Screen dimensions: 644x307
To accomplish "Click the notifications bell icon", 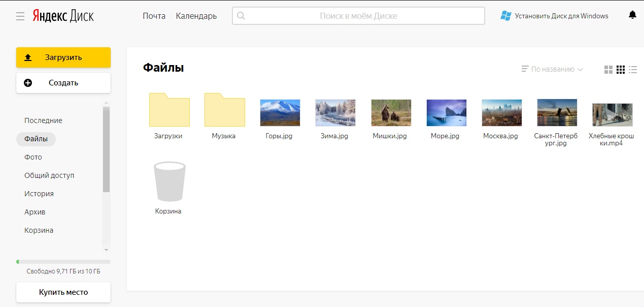I will point(632,15).
